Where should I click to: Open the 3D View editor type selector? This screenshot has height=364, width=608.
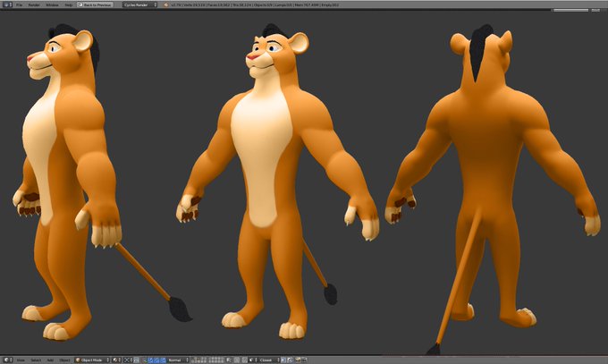[x=8, y=360]
